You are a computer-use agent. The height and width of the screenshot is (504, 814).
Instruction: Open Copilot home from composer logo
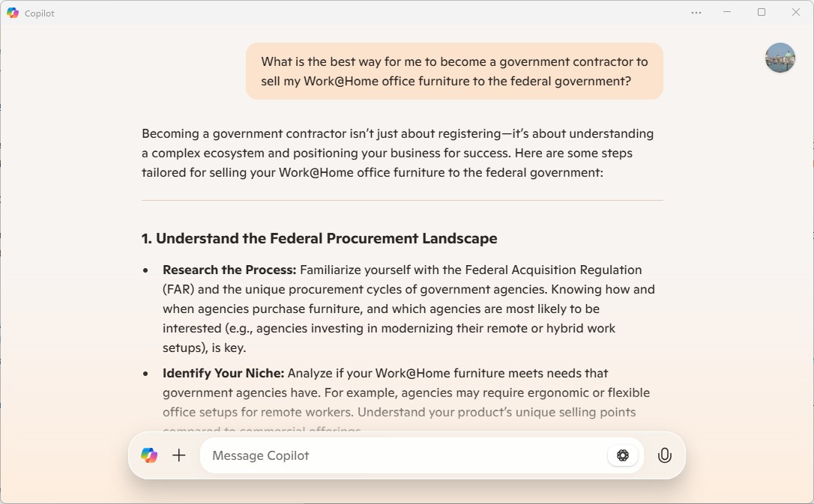pos(149,455)
